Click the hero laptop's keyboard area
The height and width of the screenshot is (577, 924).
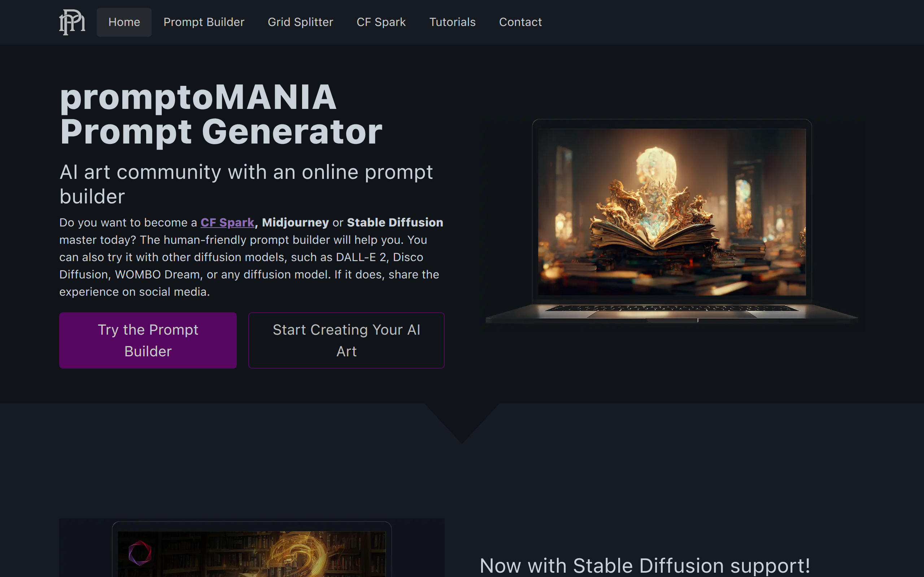point(672,308)
